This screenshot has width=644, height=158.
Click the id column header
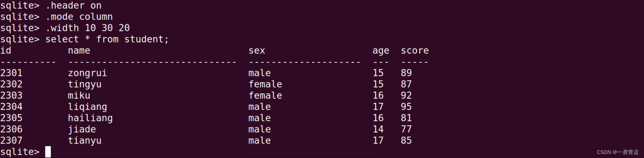point(6,51)
